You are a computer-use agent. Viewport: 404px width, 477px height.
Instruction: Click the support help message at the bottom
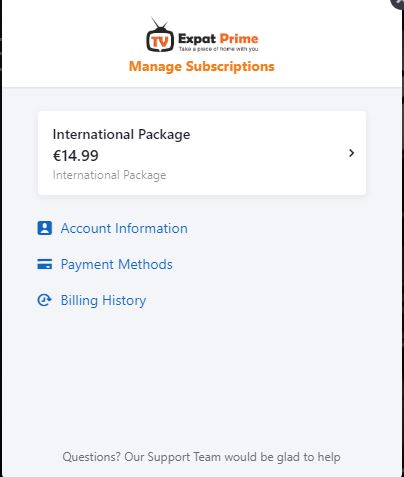pyautogui.click(x=201, y=457)
